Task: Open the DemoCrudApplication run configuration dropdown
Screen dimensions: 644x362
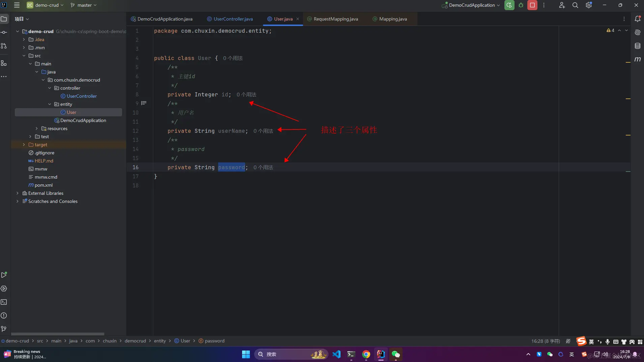Action: 471,5
